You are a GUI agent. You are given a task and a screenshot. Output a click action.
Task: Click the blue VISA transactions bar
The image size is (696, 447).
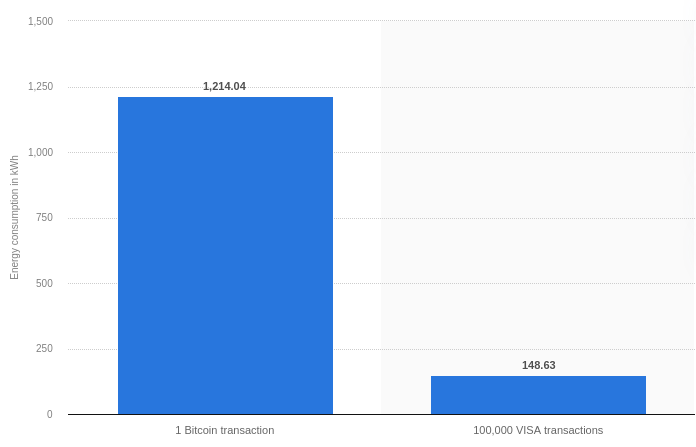tap(538, 395)
